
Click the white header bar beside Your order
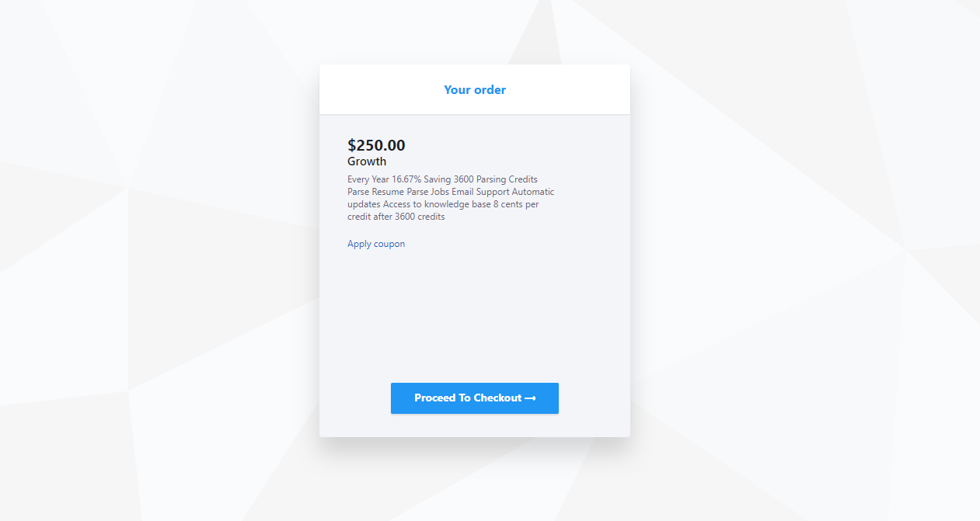(x=567, y=90)
